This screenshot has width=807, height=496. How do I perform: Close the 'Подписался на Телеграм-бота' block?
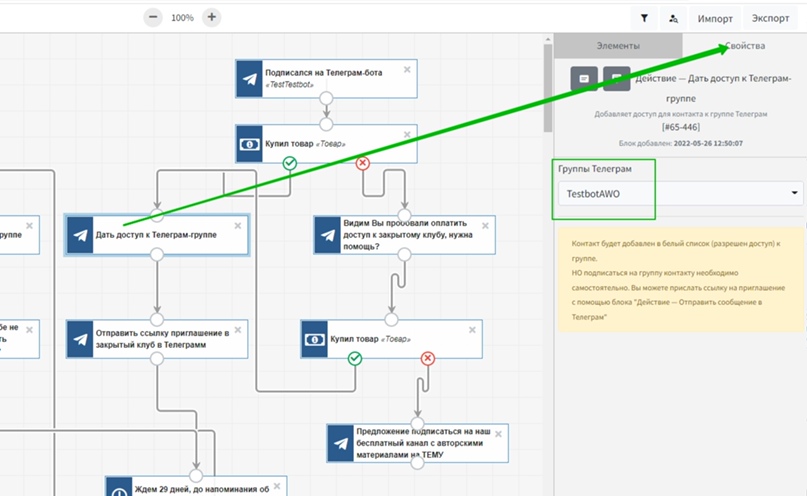point(406,69)
